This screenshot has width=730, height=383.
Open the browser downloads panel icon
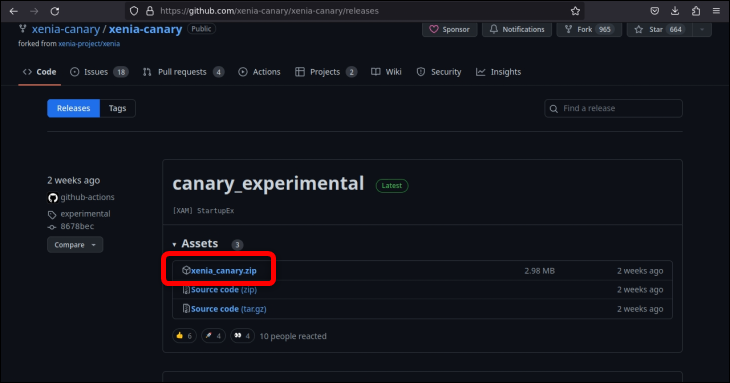pyautogui.click(x=675, y=11)
